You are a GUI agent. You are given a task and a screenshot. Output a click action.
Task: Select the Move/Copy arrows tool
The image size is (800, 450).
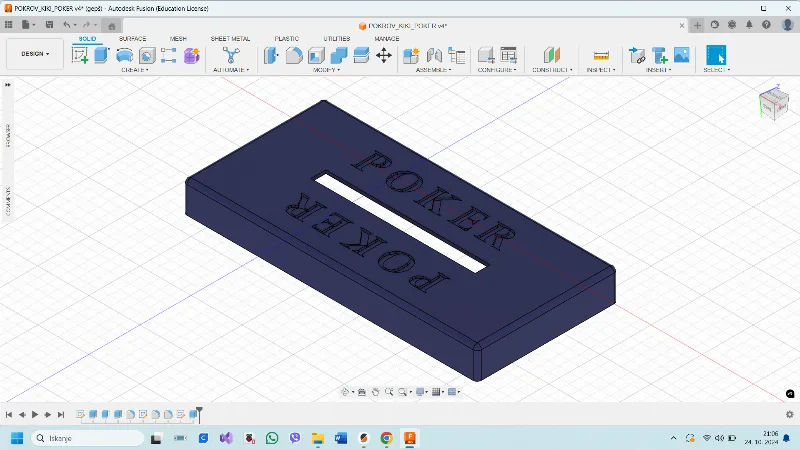pos(384,55)
